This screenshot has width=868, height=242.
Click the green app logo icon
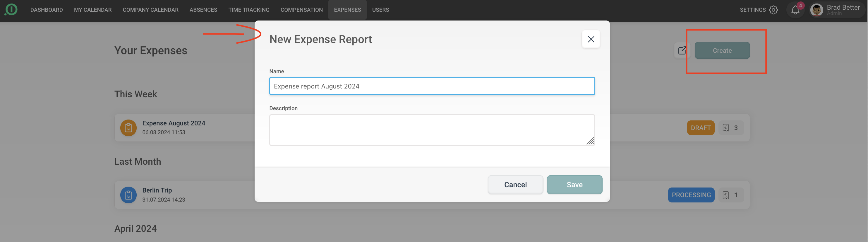coord(11,9)
